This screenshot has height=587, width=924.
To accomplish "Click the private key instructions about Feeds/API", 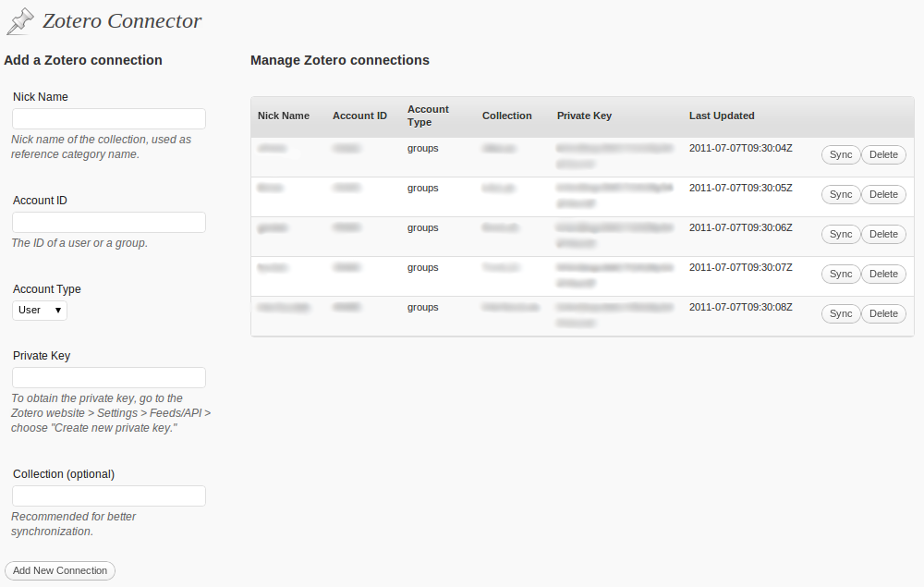I will coord(111,413).
